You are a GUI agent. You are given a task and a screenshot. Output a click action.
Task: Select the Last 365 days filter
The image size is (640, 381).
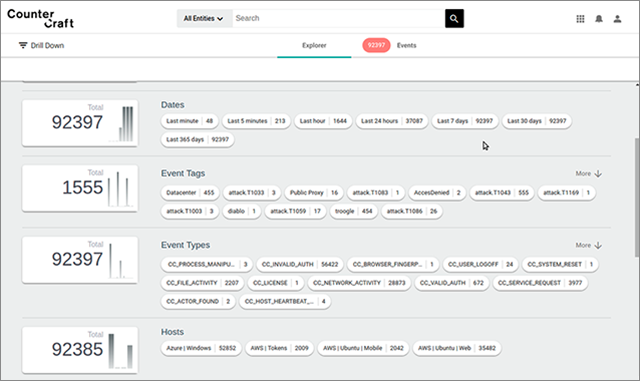(197, 140)
